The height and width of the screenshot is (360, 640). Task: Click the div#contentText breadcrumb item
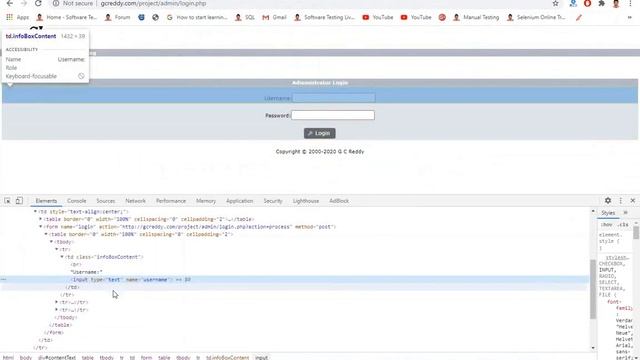tap(57, 357)
